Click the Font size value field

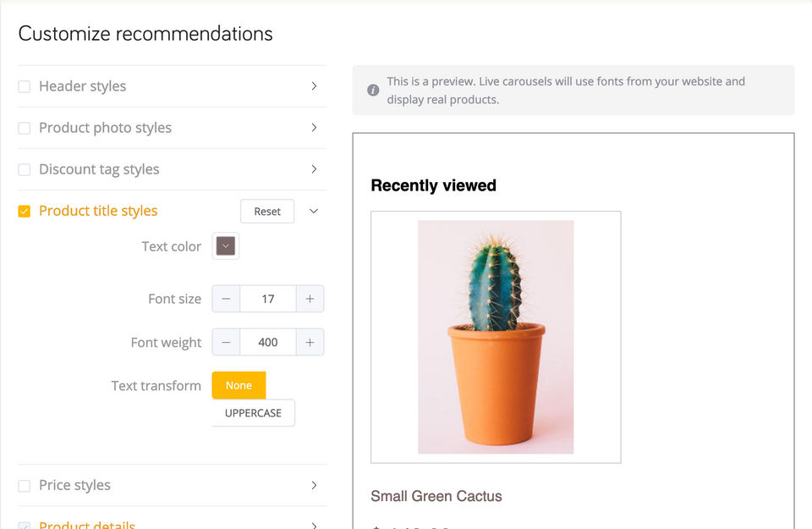268,299
